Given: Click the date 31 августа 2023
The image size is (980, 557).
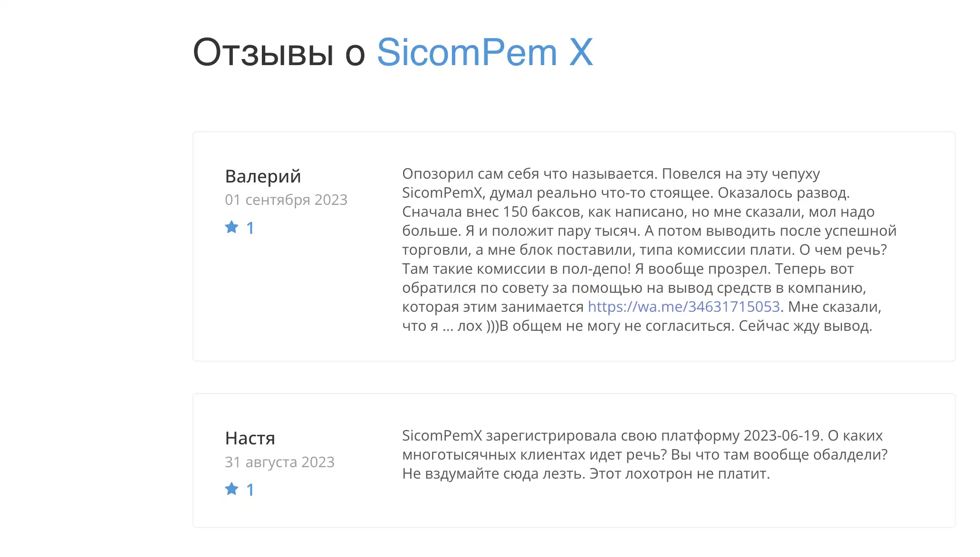Looking at the screenshot, I should (279, 462).
